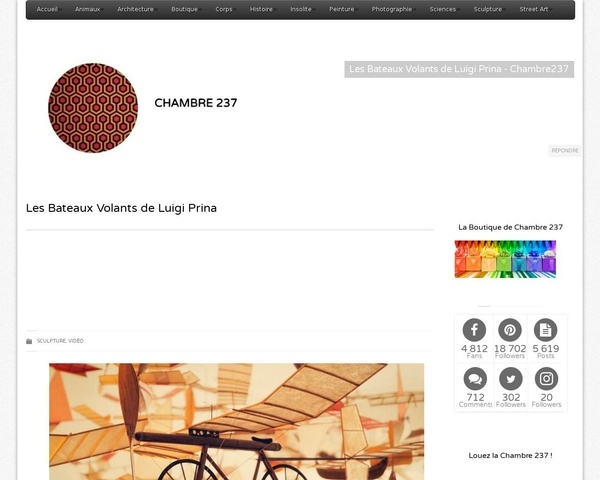
Task: Click the Twitter followers icon
Action: [510, 379]
